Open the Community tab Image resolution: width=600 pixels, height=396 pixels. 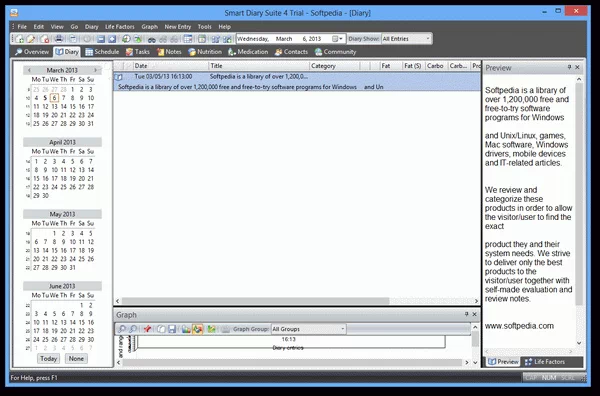[335, 52]
